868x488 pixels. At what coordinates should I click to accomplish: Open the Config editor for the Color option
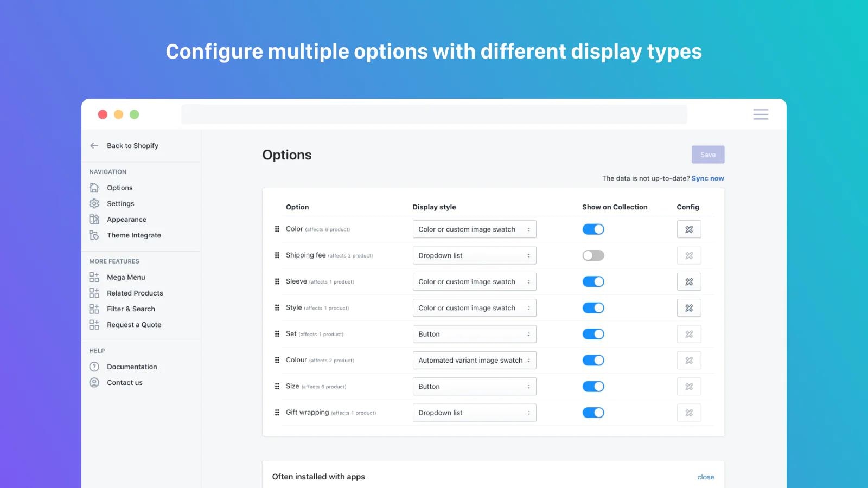tap(689, 229)
